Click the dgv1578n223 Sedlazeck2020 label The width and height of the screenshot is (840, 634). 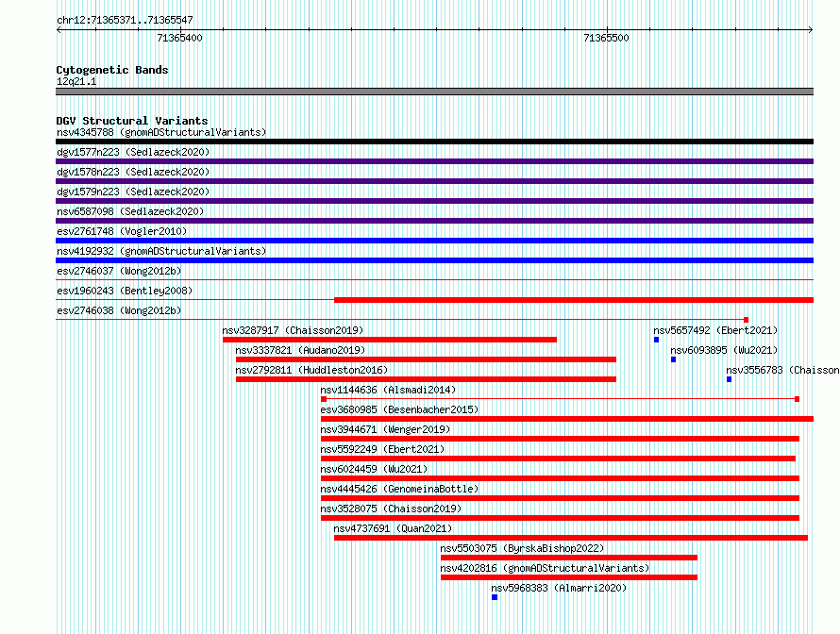pos(133,172)
